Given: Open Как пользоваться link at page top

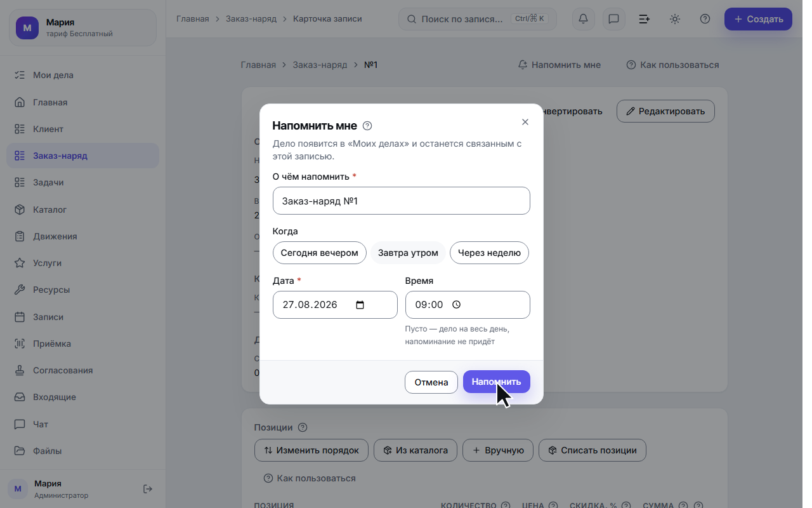Looking at the screenshot, I should (672, 65).
